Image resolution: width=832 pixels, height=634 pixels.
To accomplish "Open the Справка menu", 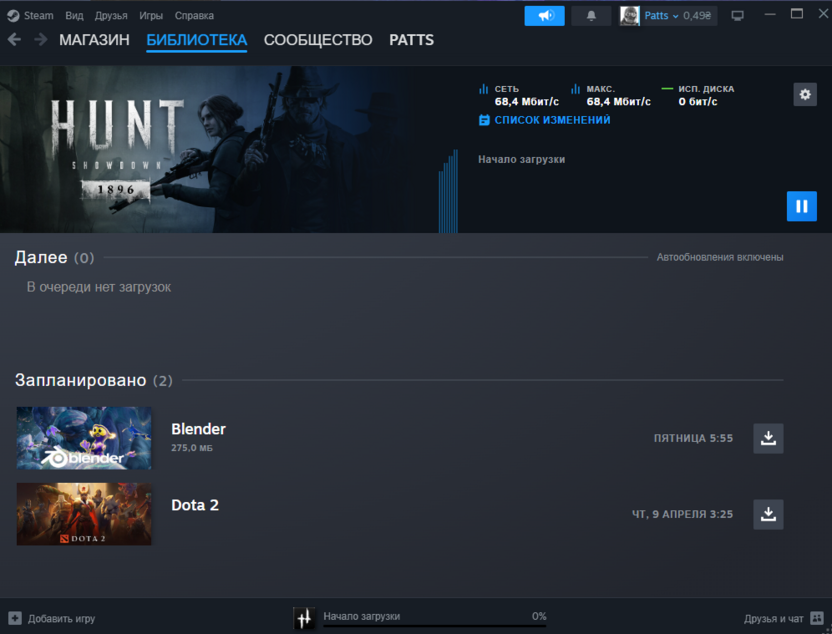I will [x=194, y=16].
